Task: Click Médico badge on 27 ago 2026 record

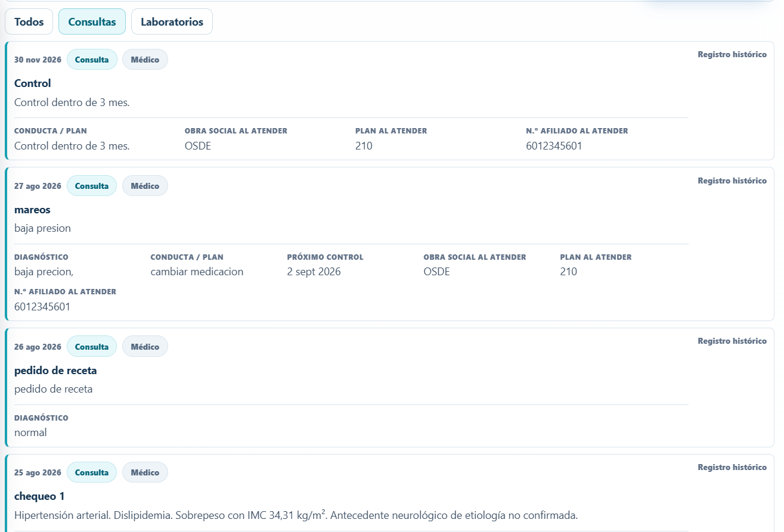Action: 145,186
